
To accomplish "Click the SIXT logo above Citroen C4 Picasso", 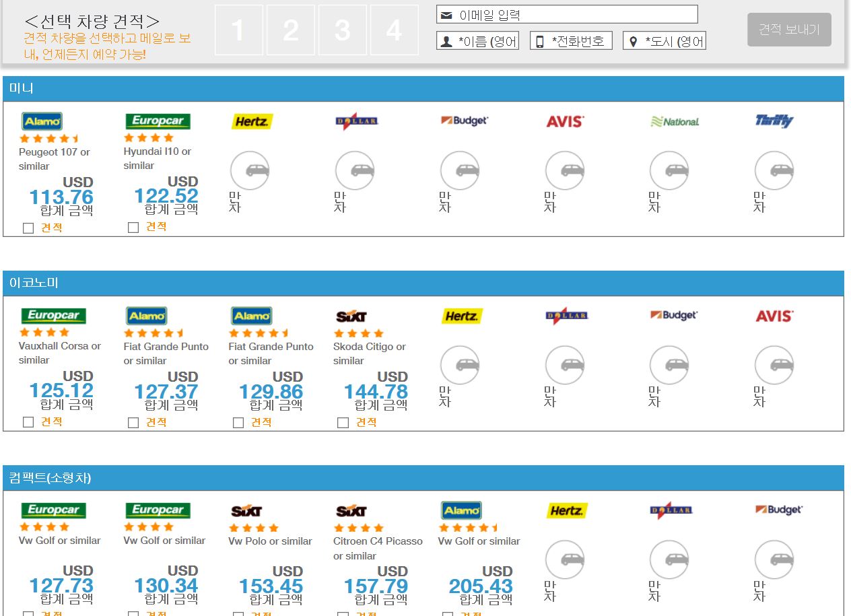I will click(351, 511).
